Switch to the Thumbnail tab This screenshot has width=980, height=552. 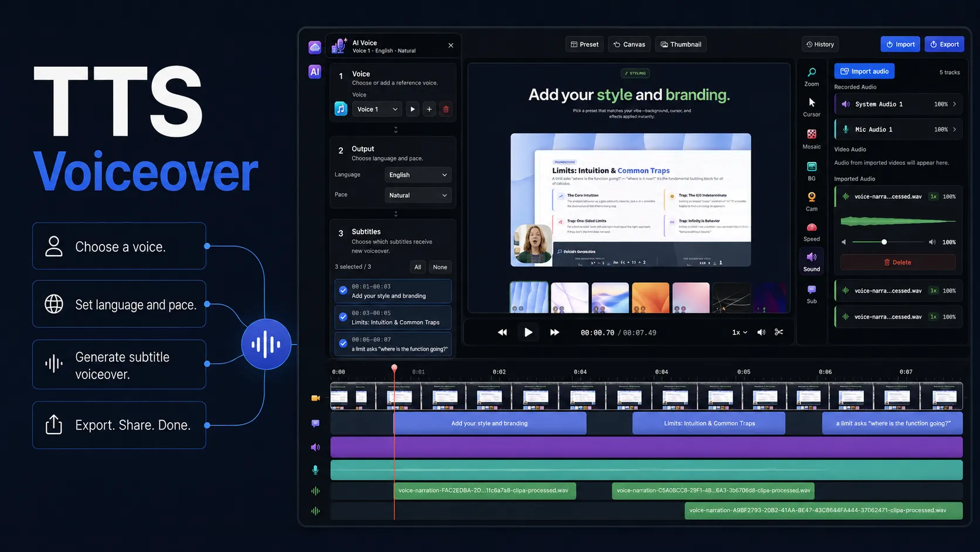(681, 45)
